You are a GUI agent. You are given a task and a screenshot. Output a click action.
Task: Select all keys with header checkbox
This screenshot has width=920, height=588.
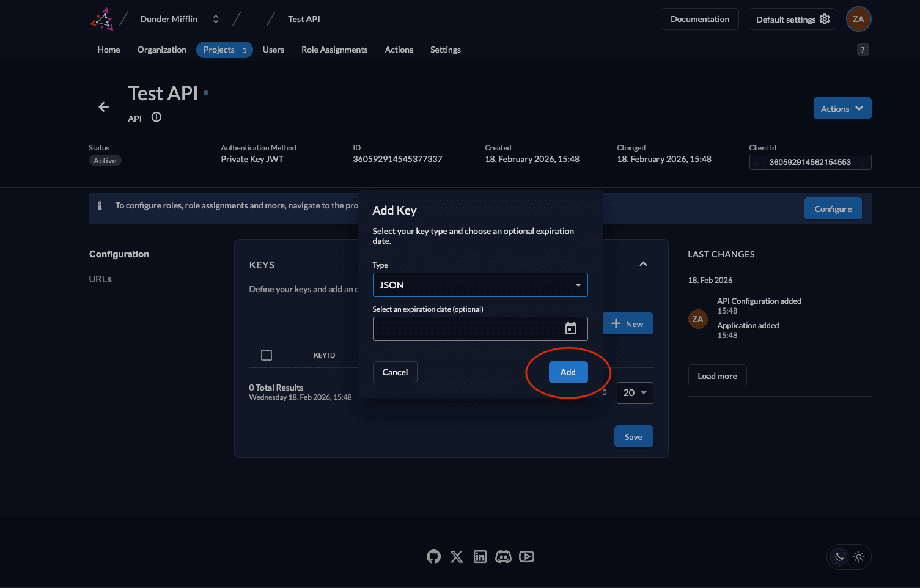click(267, 355)
